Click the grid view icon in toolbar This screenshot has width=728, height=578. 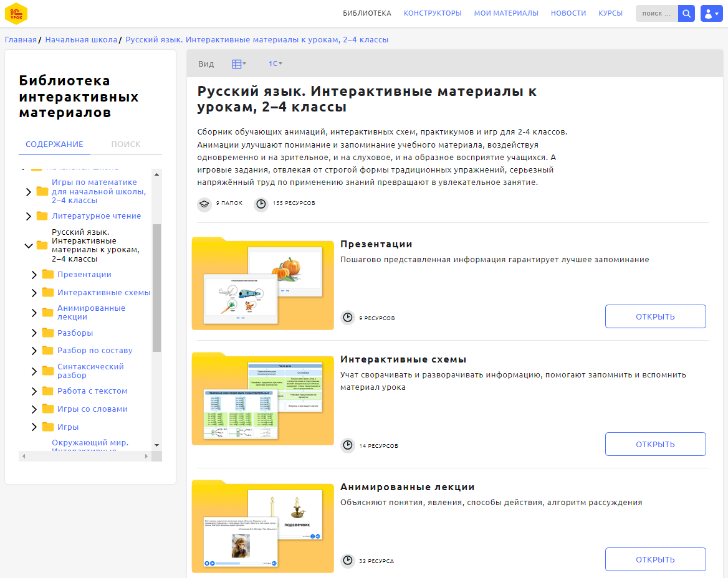(236, 63)
